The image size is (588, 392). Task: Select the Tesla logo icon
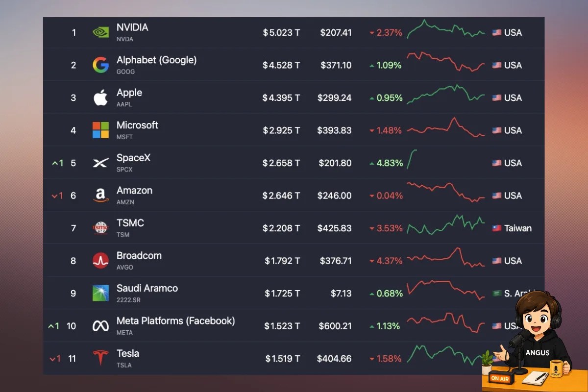tap(100, 358)
